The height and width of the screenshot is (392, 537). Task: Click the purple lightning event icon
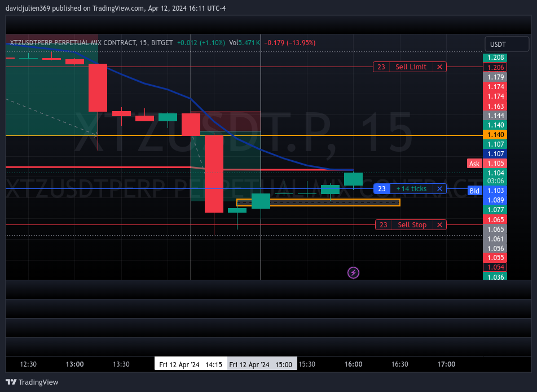click(x=353, y=273)
